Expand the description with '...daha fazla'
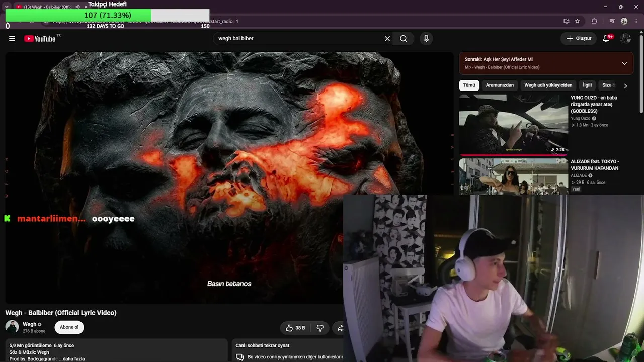 tap(72, 359)
